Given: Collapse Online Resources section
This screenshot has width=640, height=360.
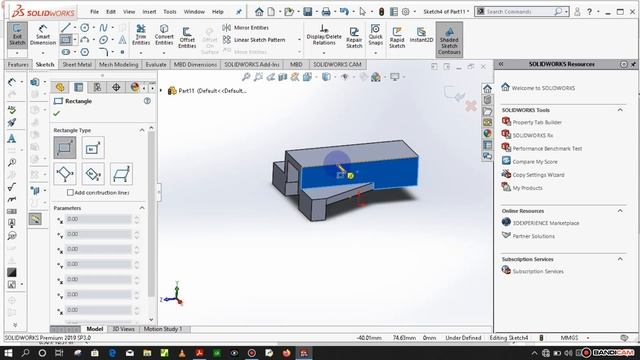Looking at the screenshot, I should (x=620, y=211).
